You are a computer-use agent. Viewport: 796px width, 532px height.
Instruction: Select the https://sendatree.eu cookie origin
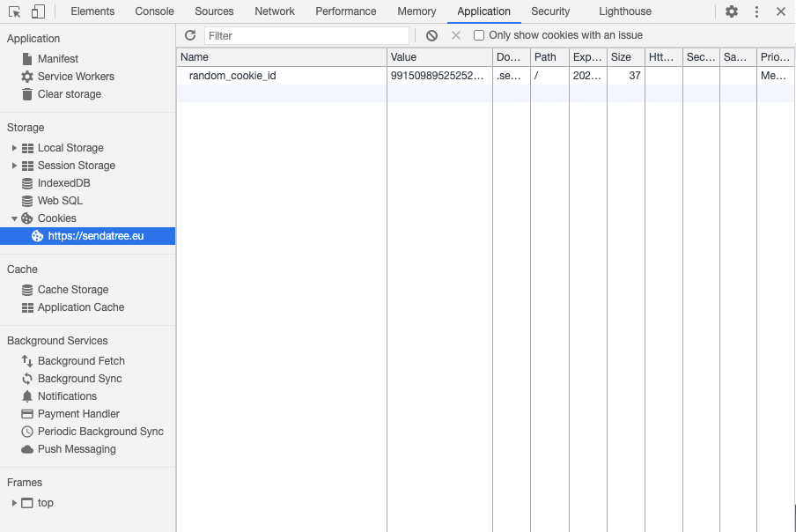click(95, 236)
